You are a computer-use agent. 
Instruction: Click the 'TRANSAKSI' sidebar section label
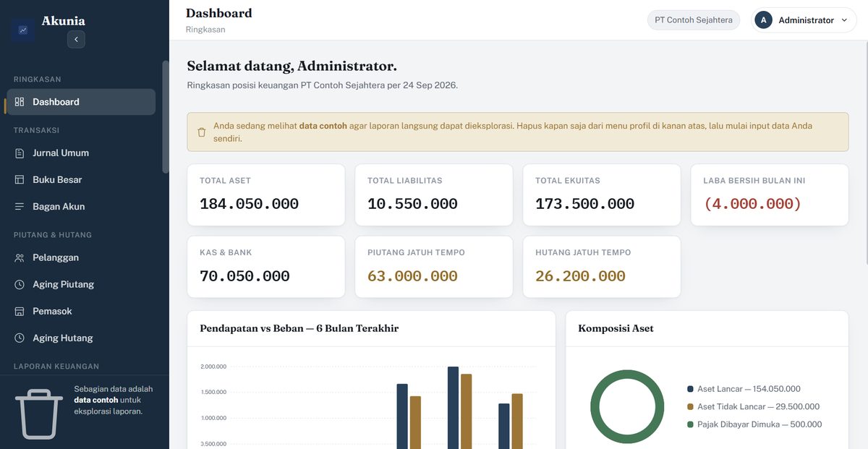tap(36, 130)
